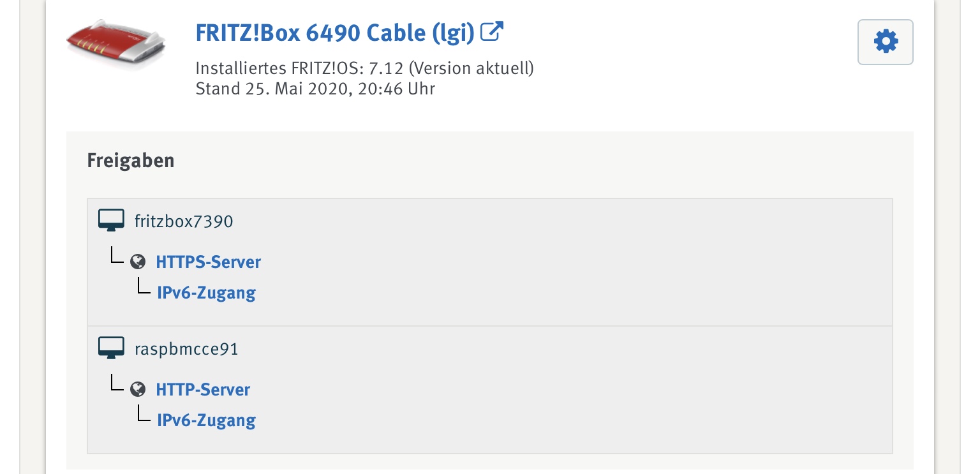The width and height of the screenshot is (980, 474).
Task: Click the tree branch connector before HTTPS-Server
Action: click(x=116, y=256)
